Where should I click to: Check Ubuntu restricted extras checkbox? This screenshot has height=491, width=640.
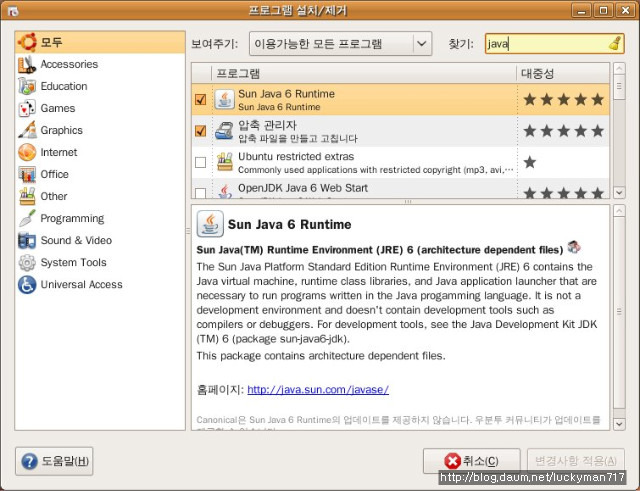click(x=200, y=162)
